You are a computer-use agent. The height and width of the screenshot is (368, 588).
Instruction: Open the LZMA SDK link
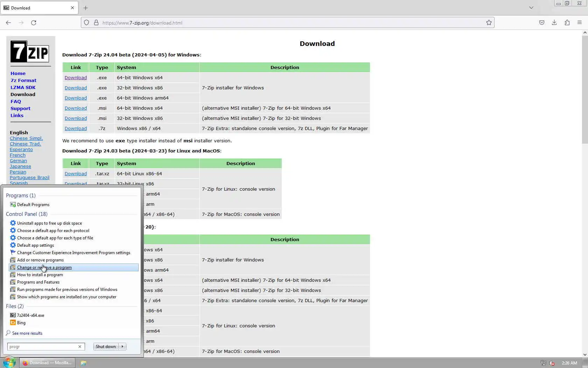(23, 88)
